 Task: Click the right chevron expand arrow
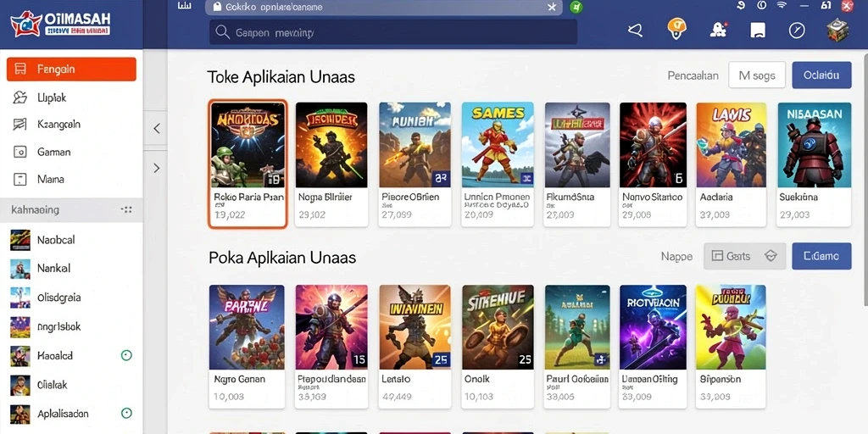point(157,168)
